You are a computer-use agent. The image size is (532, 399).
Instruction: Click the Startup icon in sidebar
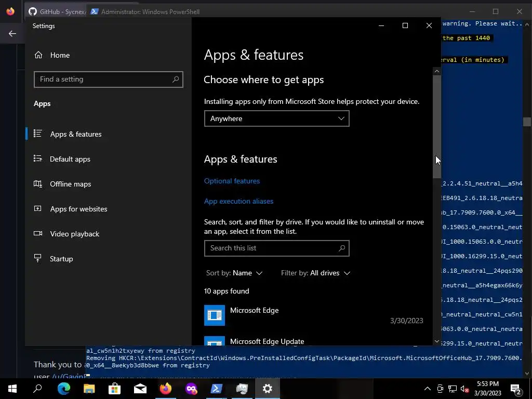pos(37,259)
